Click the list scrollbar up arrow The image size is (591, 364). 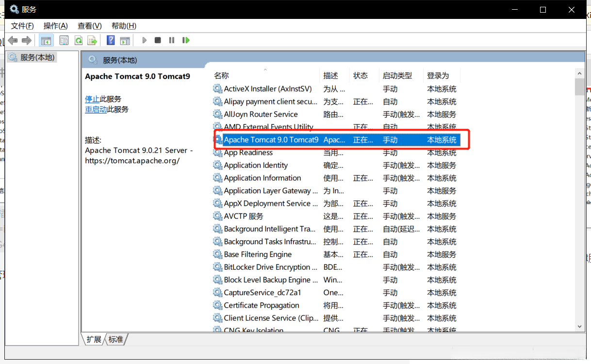click(x=579, y=73)
